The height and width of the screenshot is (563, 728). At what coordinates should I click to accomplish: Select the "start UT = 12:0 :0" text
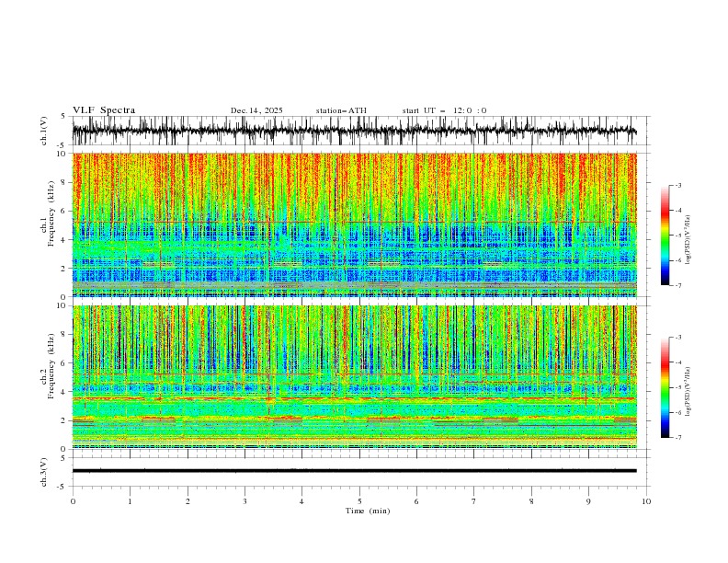444,110
